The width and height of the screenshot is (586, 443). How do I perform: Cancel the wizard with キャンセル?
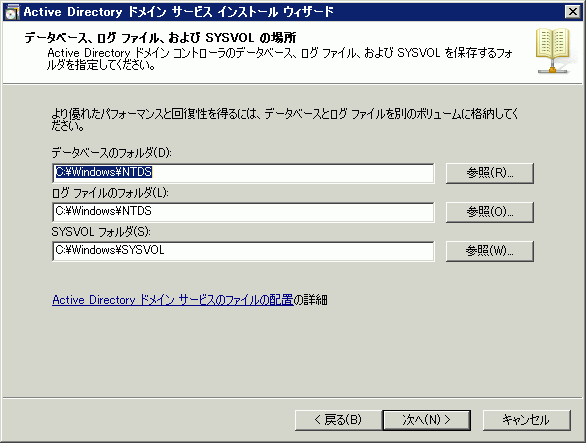click(x=527, y=420)
